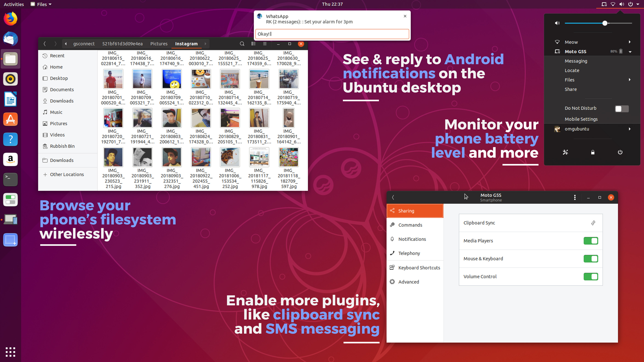Toggle the Media Players plugin switch
This screenshot has height=362, width=644.
pos(590,240)
